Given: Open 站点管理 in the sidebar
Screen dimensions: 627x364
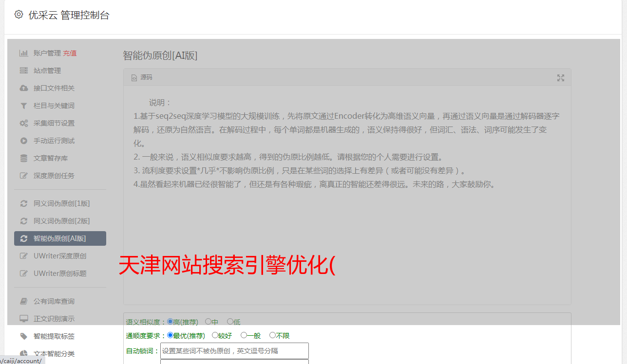Looking at the screenshot, I should (x=47, y=71).
